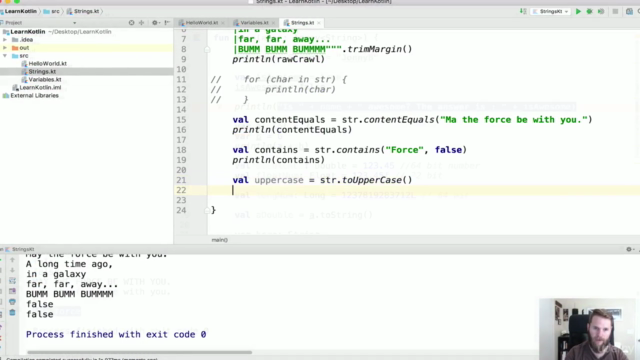Click 'BUMM BUMM BUMMMM' console output line
Image resolution: width=640 pixels, height=360 pixels.
(x=69, y=294)
